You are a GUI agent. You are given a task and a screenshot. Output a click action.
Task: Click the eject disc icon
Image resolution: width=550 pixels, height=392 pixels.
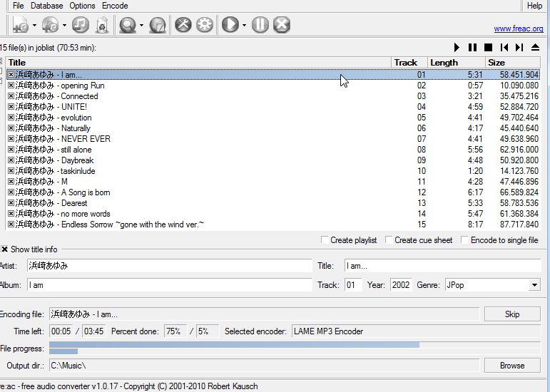coord(535,47)
